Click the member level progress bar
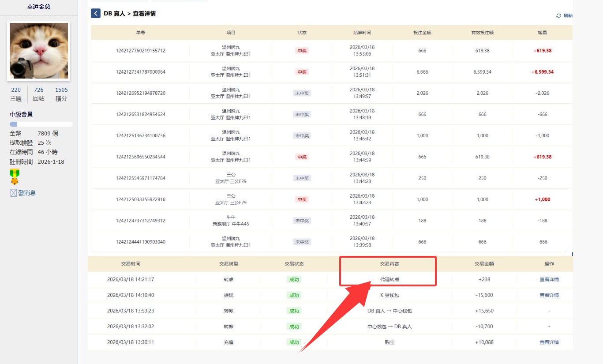This screenshot has height=364, width=603. 38,124
